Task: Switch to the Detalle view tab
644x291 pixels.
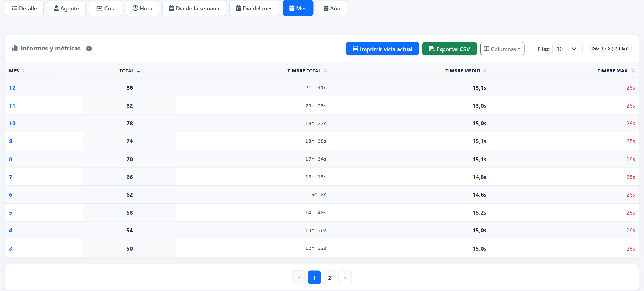Action: tap(24, 8)
